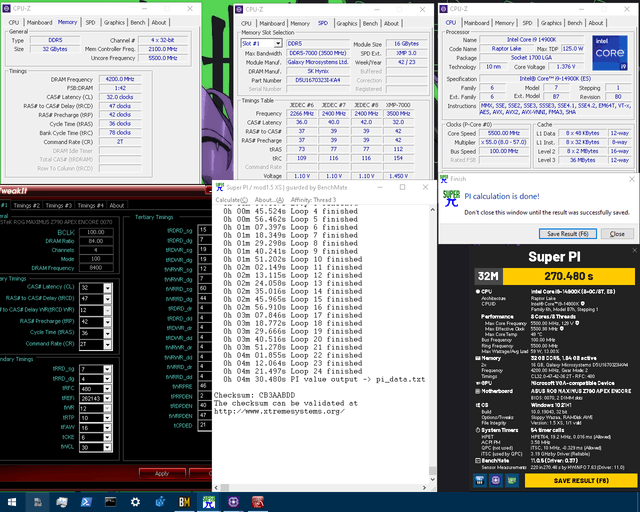Expand RAS# to CAS# Delay (tRCD) dropdown
640x512 pixels.
click(107, 299)
